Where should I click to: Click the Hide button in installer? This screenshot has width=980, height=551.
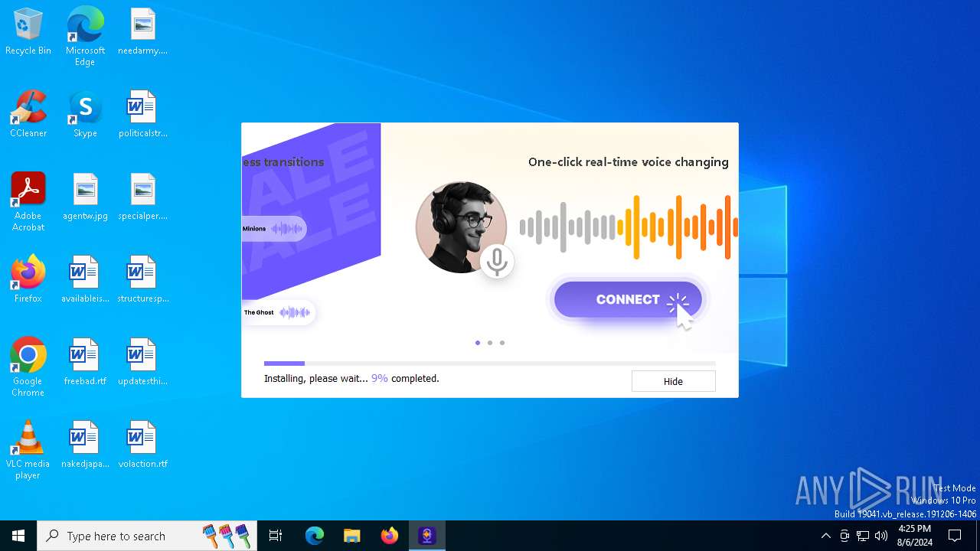pos(673,381)
